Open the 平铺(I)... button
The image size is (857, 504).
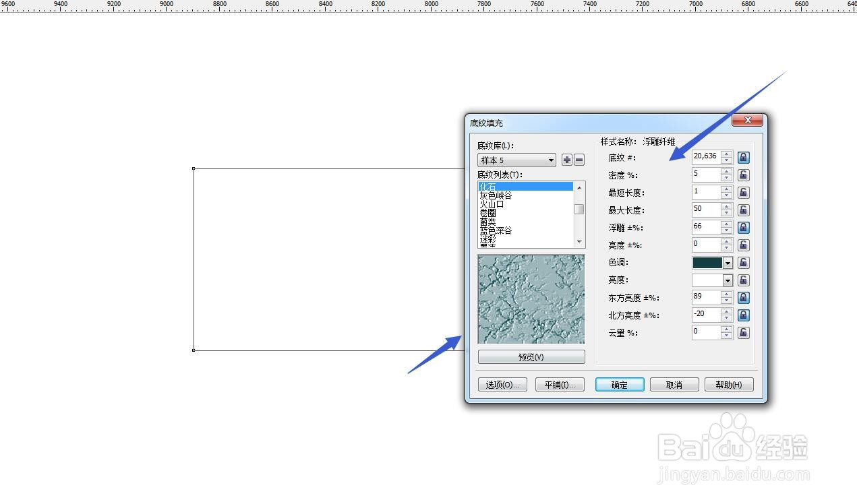tap(560, 385)
